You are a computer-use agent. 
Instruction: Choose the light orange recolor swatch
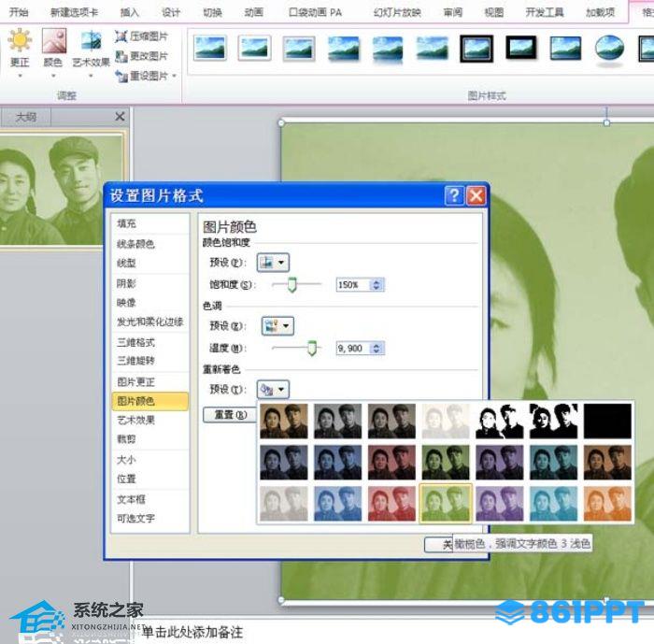tap(607, 504)
